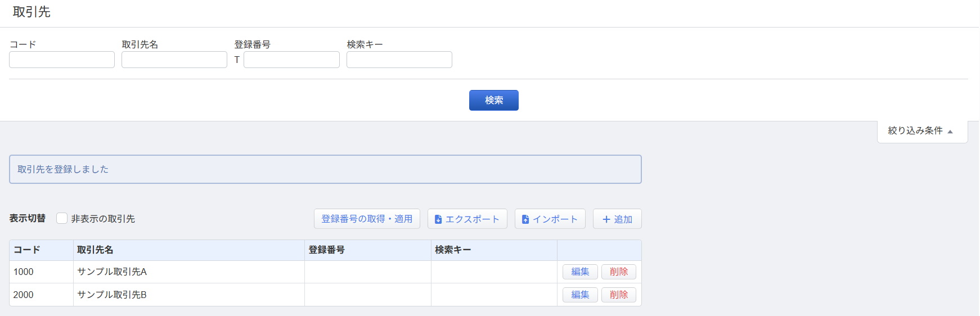Click into the 検索キー input field
The width and height of the screenshot is (980, 316).
399,60
